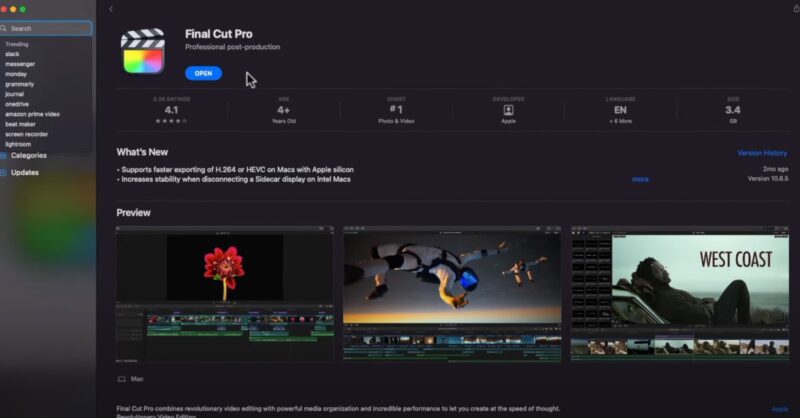This screenshot has height=418, width=800.
Task: Select trending search 'messenger'
Action: click(x=20, y=64)
